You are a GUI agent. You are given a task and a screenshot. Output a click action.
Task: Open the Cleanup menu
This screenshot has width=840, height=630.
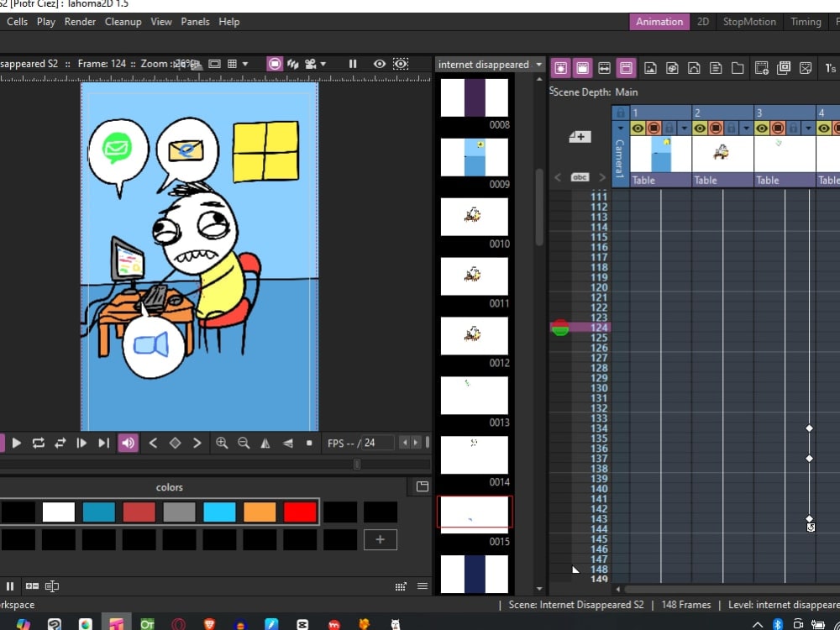(123, 22)
